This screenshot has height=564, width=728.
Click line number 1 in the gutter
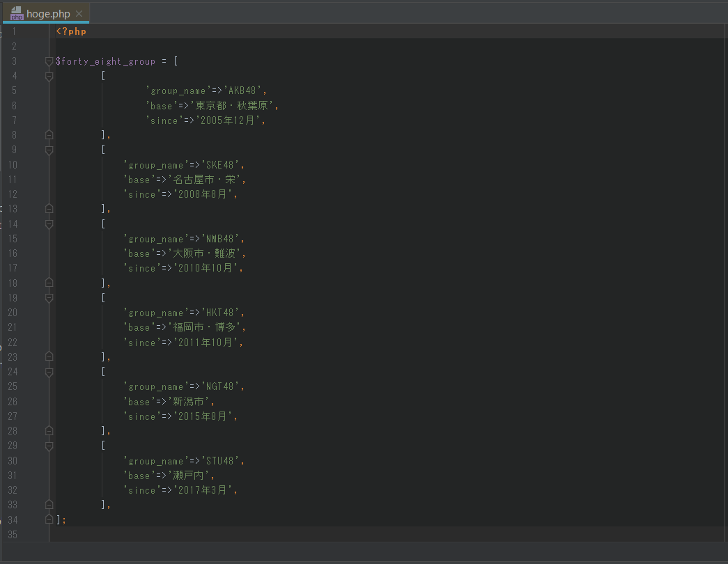tap(14, 31)
